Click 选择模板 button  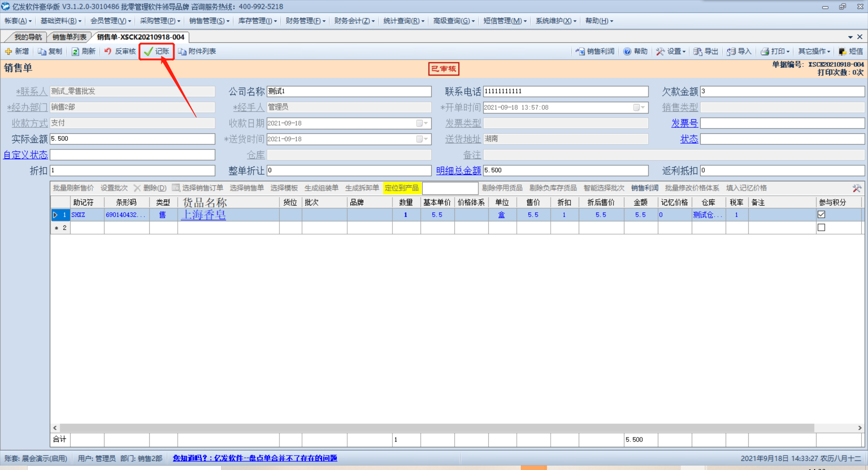pos(284,188)
